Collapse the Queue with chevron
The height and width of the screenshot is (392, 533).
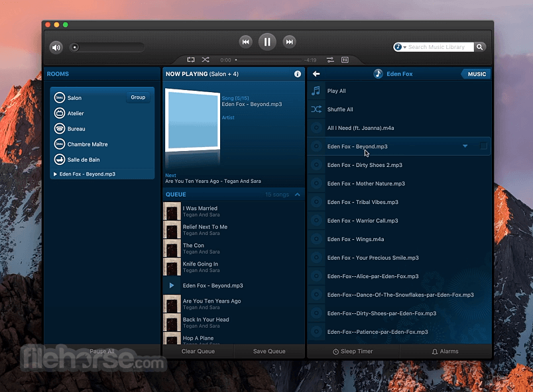click(298, 195)
